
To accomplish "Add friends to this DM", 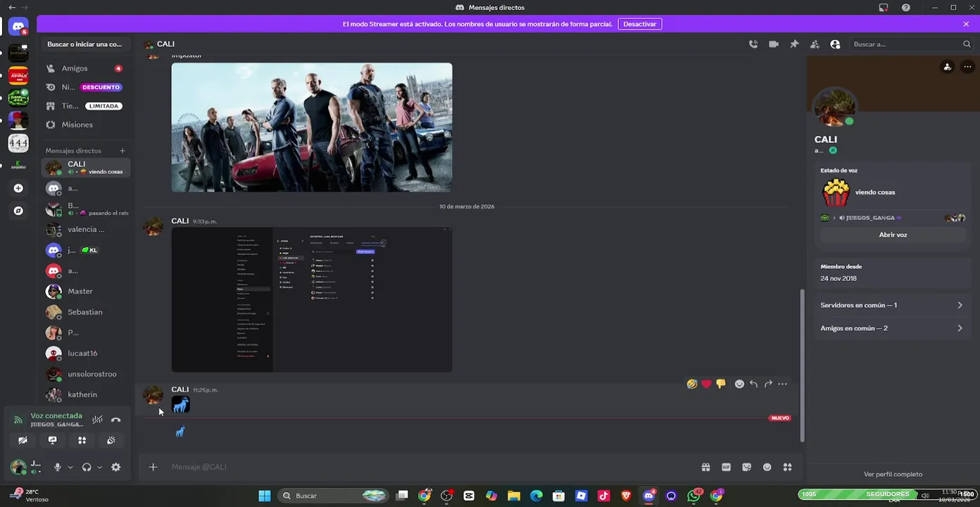I will [x=815, y=44].
